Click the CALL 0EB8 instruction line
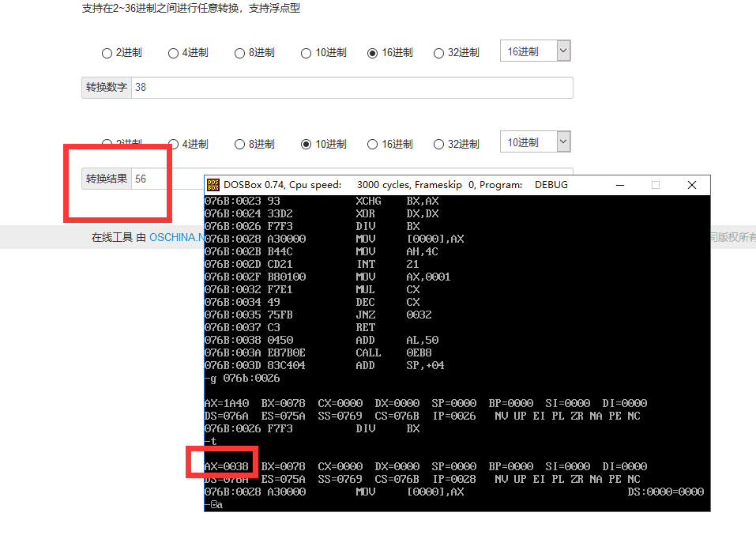 (318, 352)
